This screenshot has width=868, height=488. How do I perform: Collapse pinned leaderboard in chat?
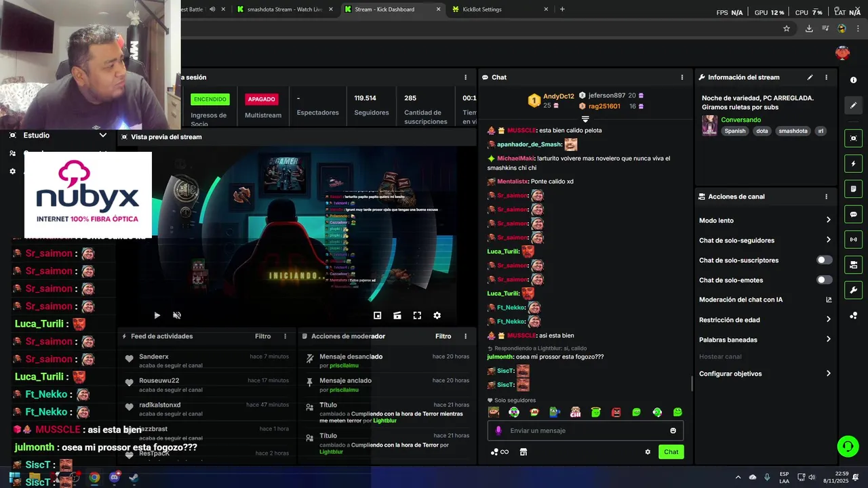pyautogui.click(x=585, y=119)
